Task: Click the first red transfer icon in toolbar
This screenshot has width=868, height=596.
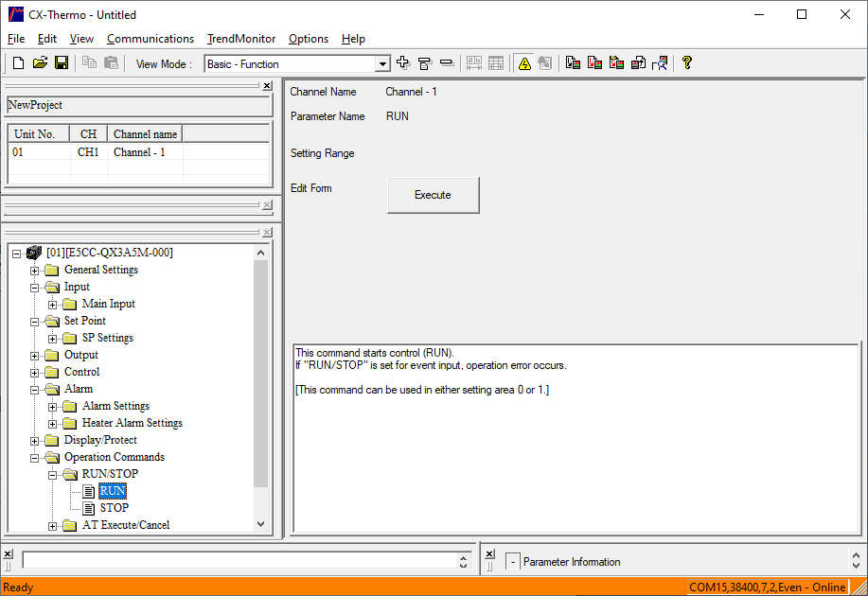Action: tap(573, 63)
